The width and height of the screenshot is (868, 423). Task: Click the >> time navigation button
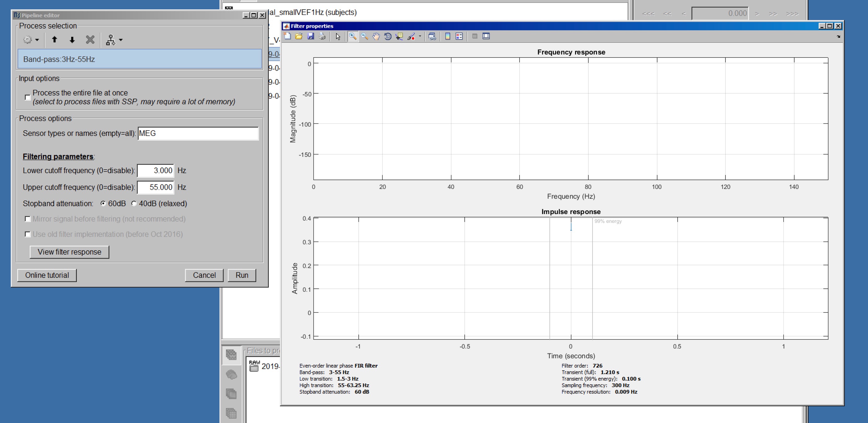[773, 14]
